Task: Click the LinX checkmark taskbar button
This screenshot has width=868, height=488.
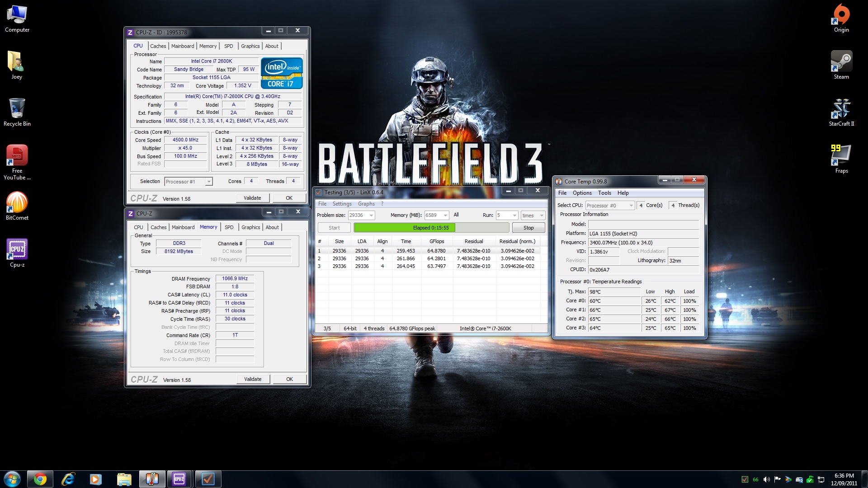Action: pos(208,479)
